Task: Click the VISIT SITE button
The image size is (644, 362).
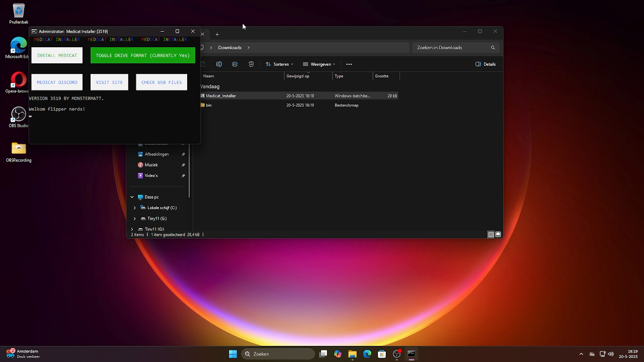Action: coord(109,82)
